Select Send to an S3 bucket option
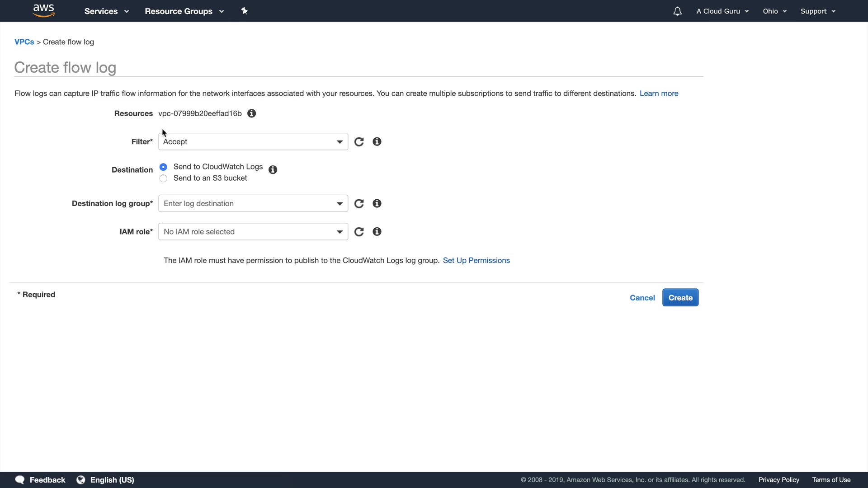868x488 pixels. click(163, 178)
